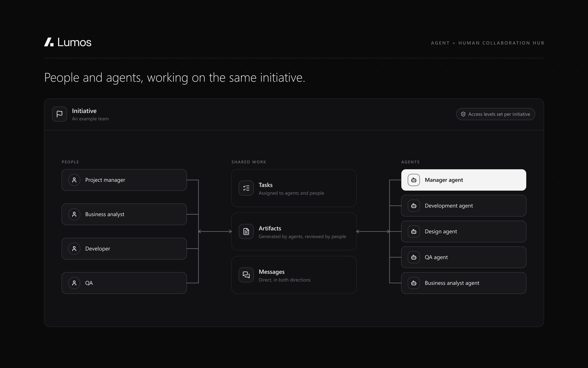The image size is (588, 368).
Task: Open the Tasks shared work card
Action: tap(294, 188)
